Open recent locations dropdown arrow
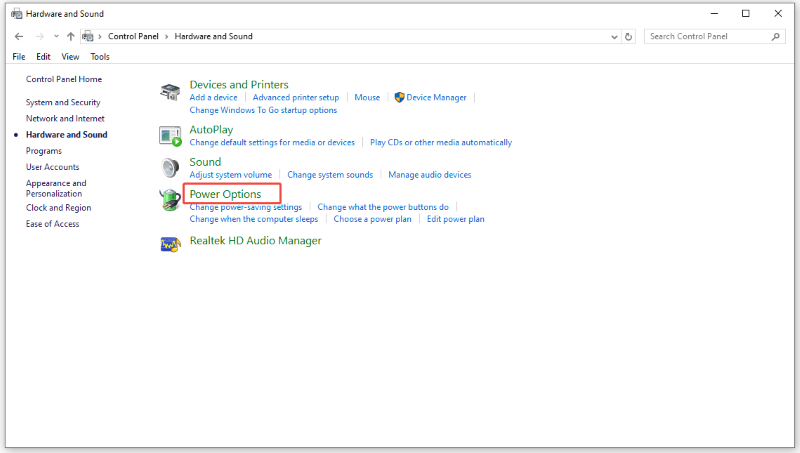Viewport: 800px width, 453px height. 56,36
